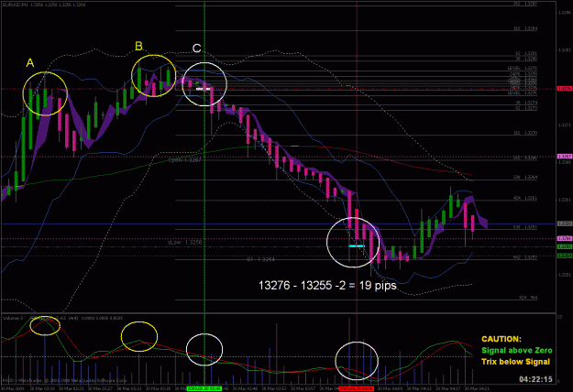Image resolution: width=573 pixels, height=392 pixels.
Task: Click the 'yLow : 1.3256' level label
Action: tap(185, 242)
